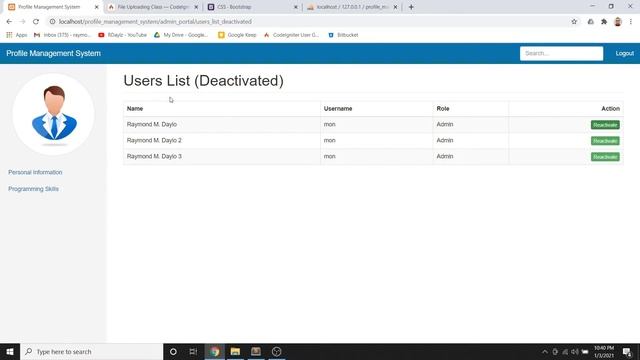Screen dimensions: 640x360
Task: Open the Personal Information sidebar link
Action: coord(35,172)
